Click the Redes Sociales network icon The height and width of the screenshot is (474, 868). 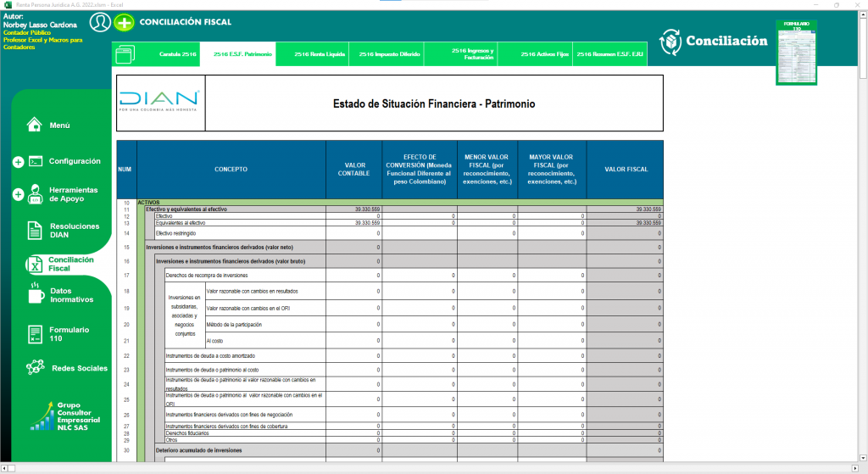(x=36, y=367)
